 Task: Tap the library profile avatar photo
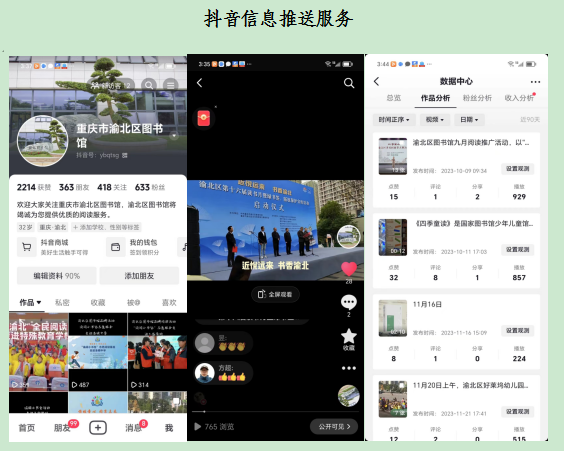click(x=42, y=141)
